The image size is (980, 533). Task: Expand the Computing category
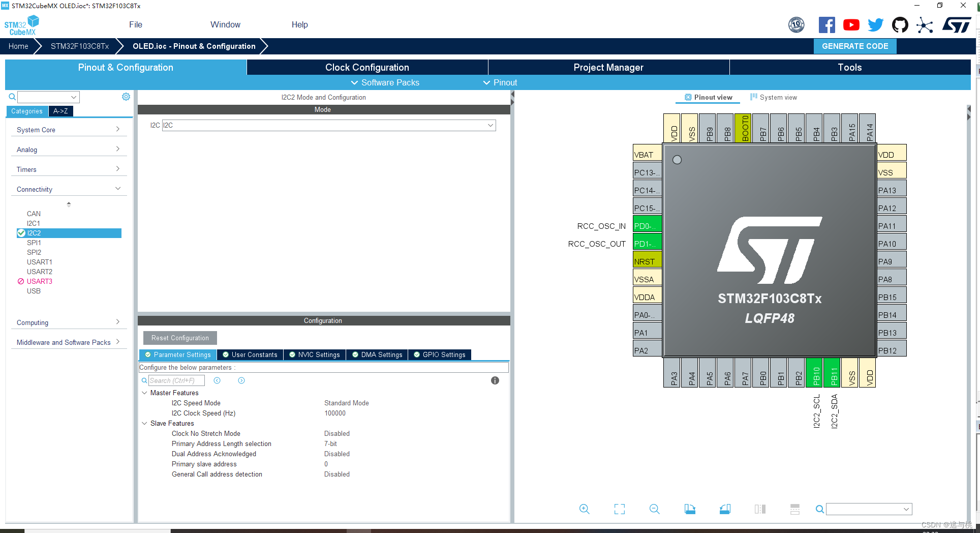click(69, 322)
